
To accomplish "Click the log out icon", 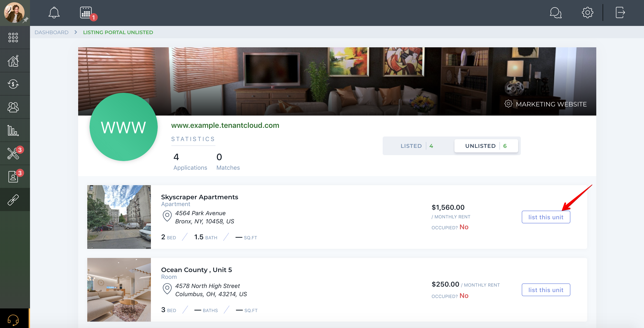I will 620,13.
